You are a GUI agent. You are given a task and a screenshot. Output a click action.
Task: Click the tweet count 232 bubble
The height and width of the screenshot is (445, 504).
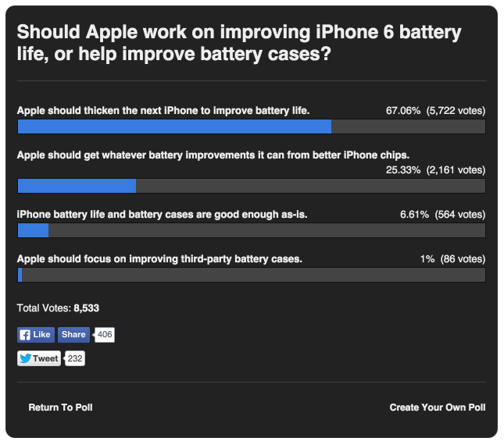[x=75, y=359]
